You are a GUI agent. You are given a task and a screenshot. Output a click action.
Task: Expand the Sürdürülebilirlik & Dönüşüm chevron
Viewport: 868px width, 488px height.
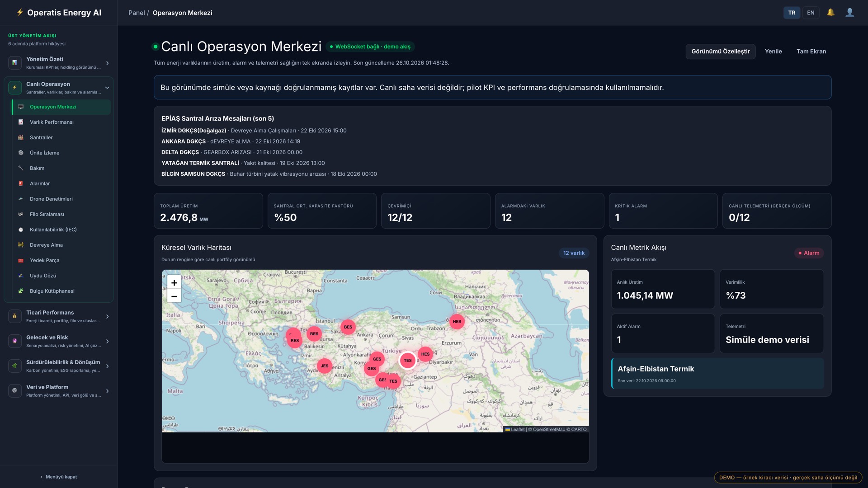[108, 366]
